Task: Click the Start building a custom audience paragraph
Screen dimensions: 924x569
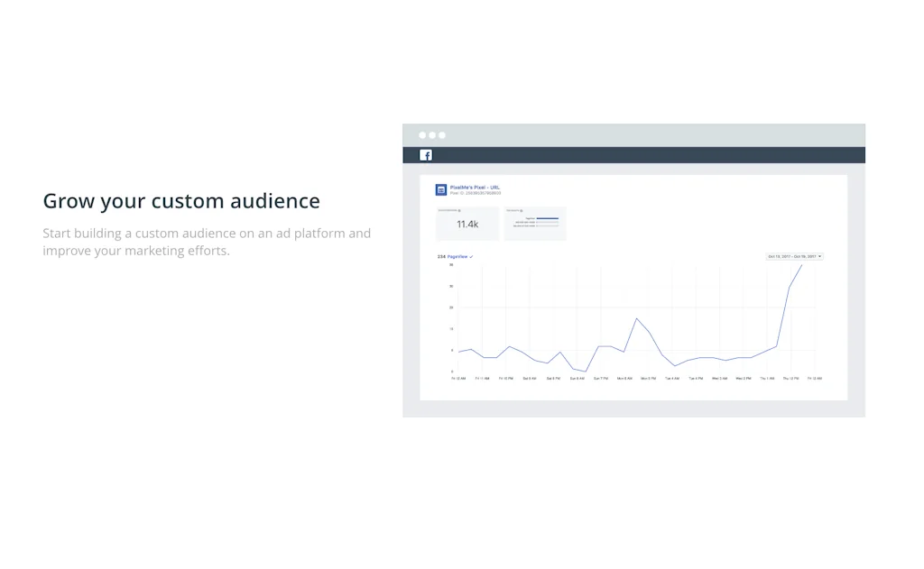Action: tap(207, 242)
